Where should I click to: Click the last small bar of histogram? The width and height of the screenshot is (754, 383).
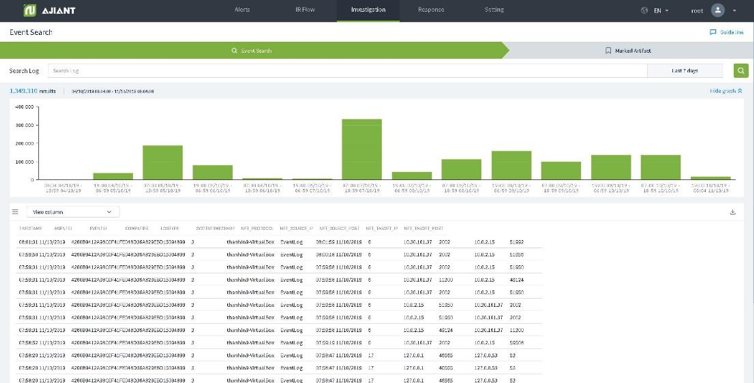tap(710, 178)
